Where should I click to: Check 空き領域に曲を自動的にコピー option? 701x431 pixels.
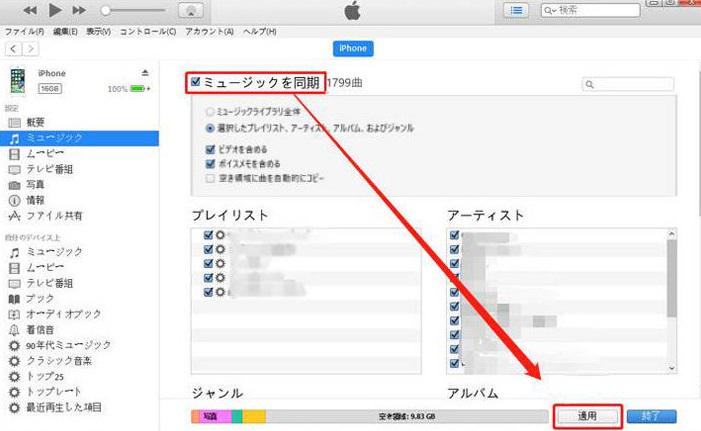point(210,178)
